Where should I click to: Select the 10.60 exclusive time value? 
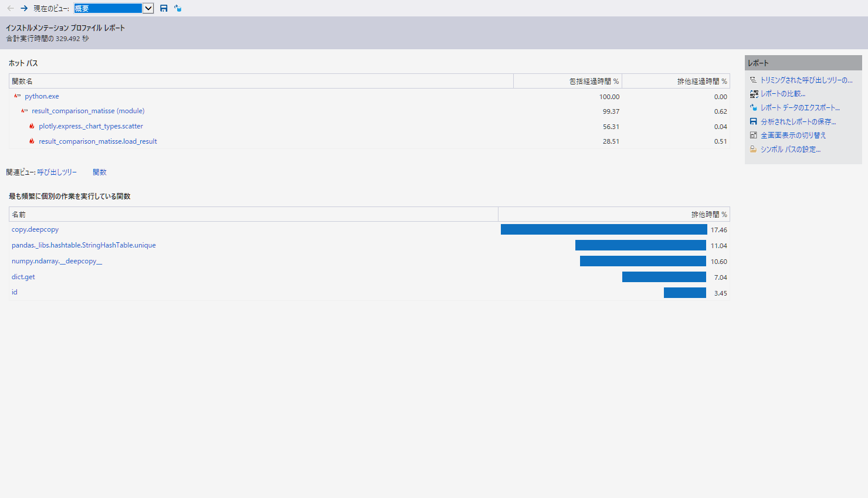[x=719, y=262]
